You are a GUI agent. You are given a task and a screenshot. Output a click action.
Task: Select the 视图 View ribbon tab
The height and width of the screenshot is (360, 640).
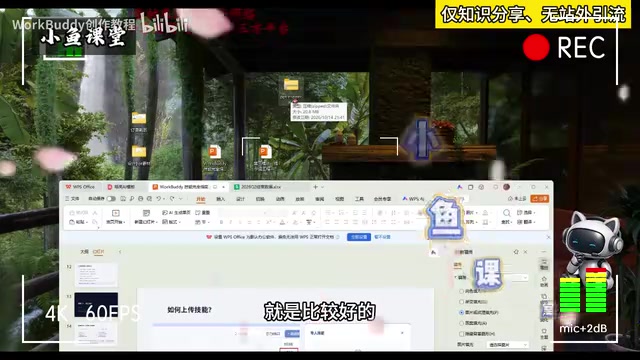click(340, 199)
